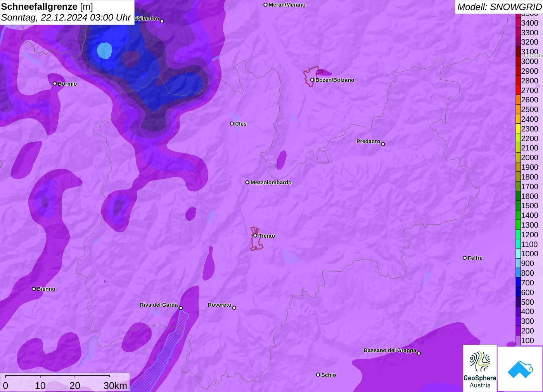The width and height of the screenshot is (543, 392).
Task: Click the Meran/Merano city marker
Action: pyautogui.click(x=266, y=5)
